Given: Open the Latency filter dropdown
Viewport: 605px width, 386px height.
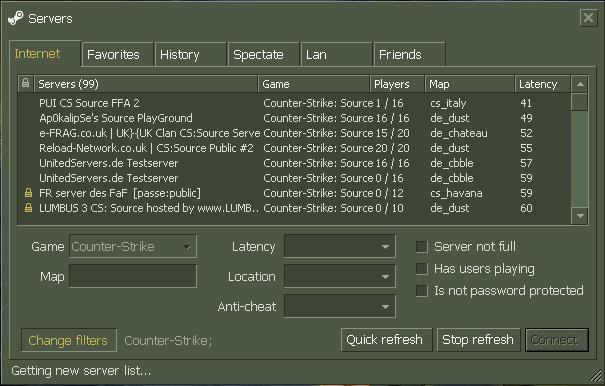Looking at the screenshot, I should pyautogui.click(x=340, y=246).
